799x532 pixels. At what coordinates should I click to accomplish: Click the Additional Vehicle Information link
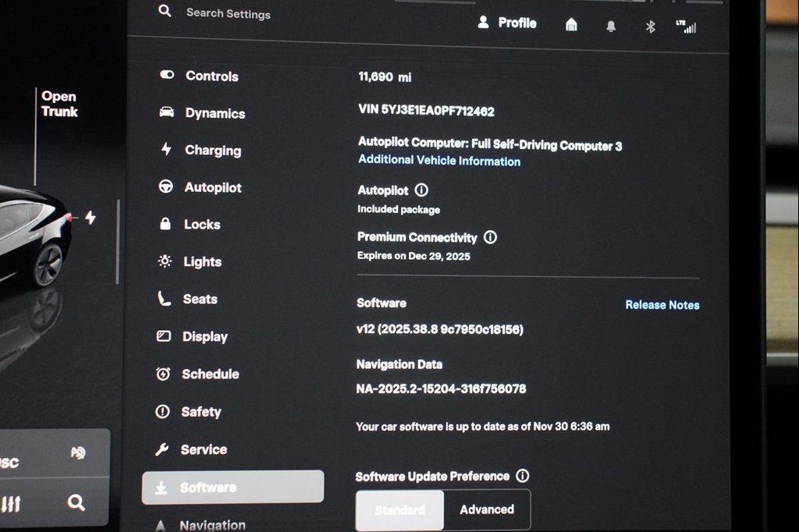pos(439,161)
